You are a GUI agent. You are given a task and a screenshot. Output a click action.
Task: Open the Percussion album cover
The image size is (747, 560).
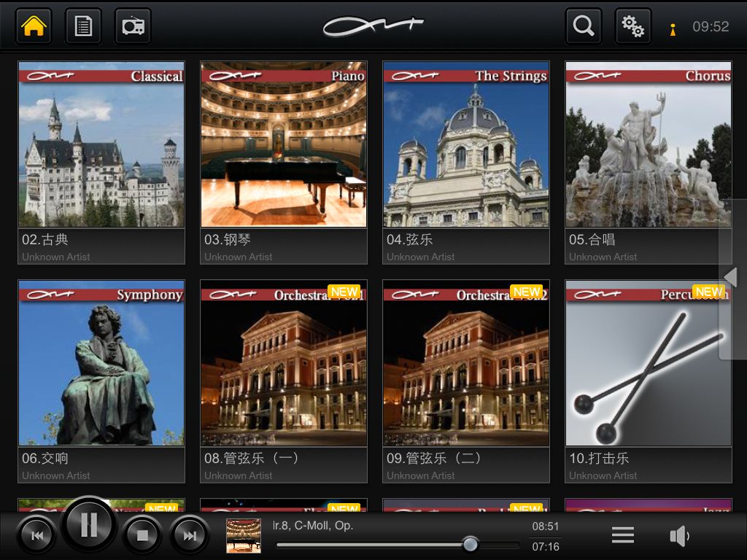point(649,363)
